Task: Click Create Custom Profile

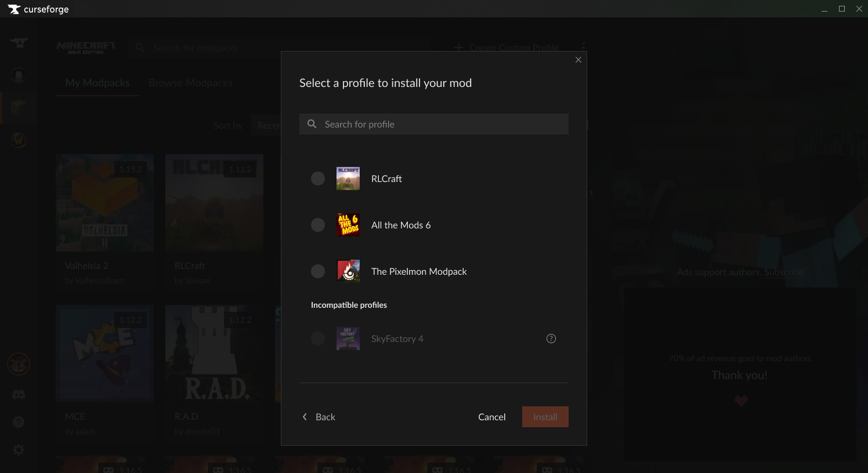Action: click(x=507, y=48)
